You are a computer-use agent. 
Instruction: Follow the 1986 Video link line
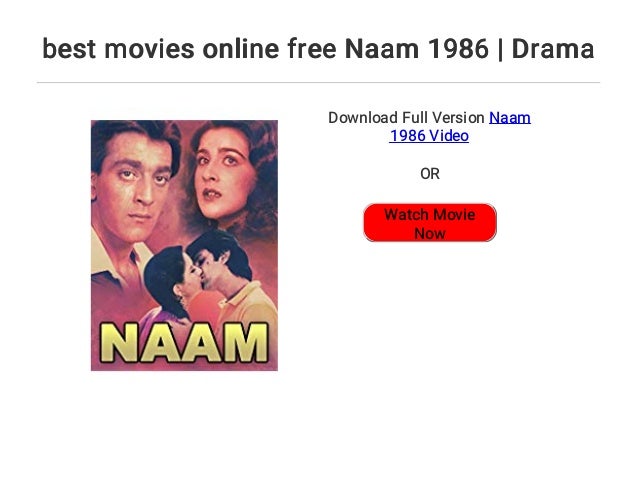(x=429, y=136)
